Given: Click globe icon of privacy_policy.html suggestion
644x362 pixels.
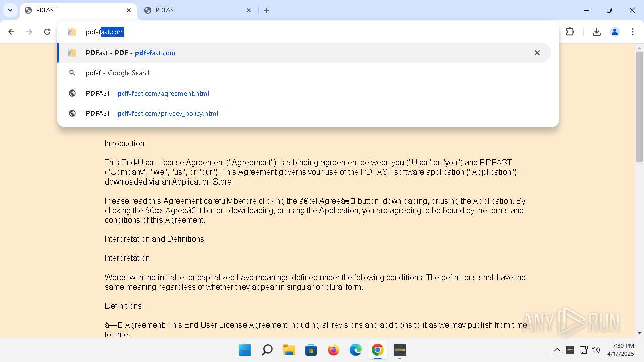Looking at the screenshot, I should [x=72, y=113].
